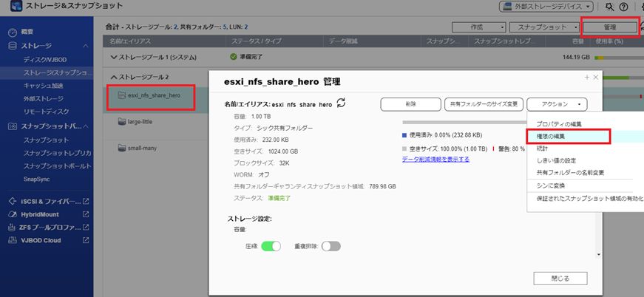Click the 概要 overview icon in sidebar

[x=11, y=32]
